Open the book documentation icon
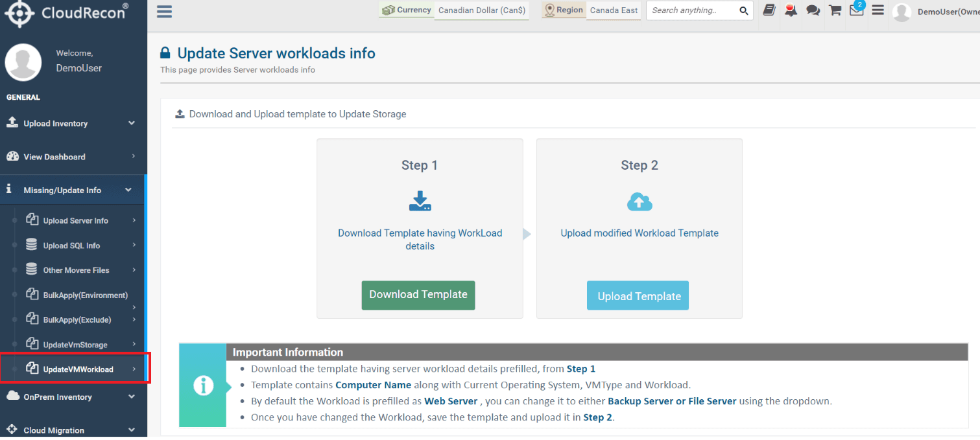 tap(769, 10)
